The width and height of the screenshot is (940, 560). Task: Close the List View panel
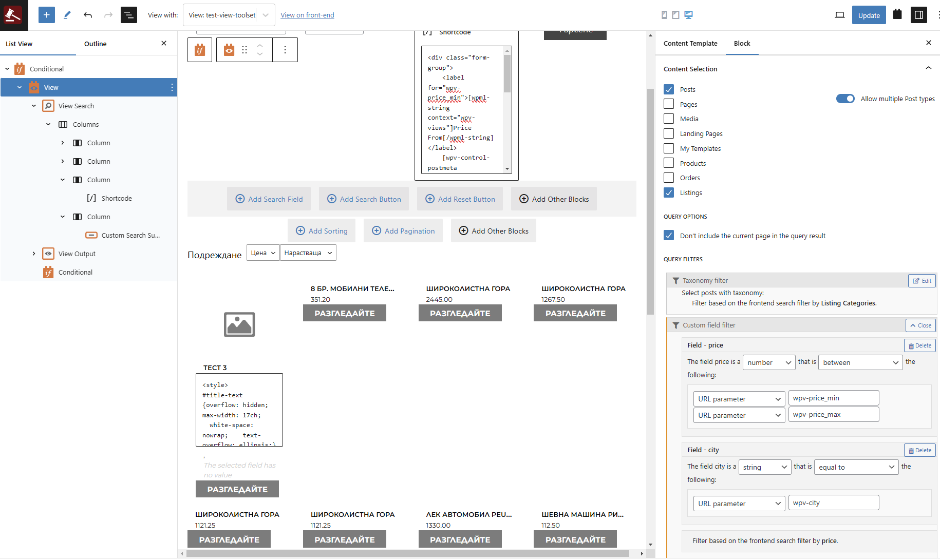tap(164, 43)
